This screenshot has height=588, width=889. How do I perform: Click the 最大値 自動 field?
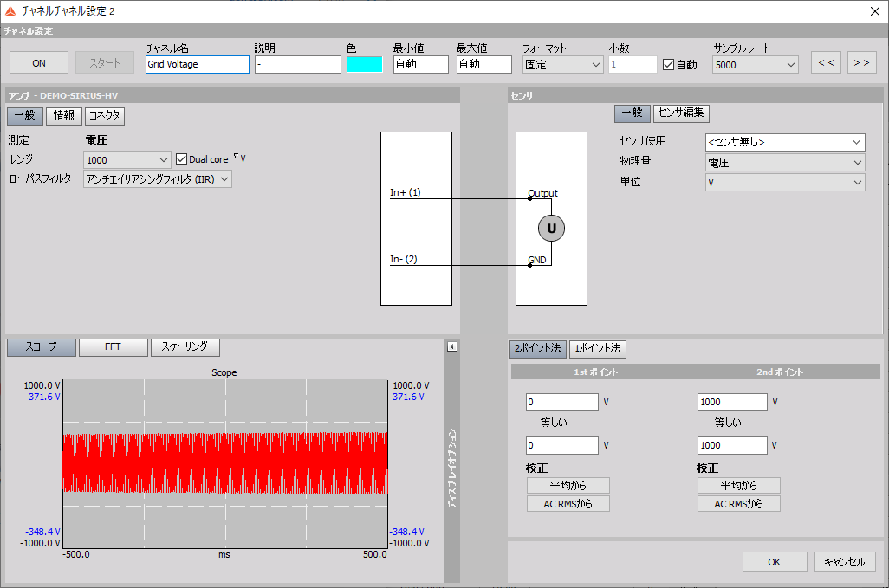click(484, 65)
